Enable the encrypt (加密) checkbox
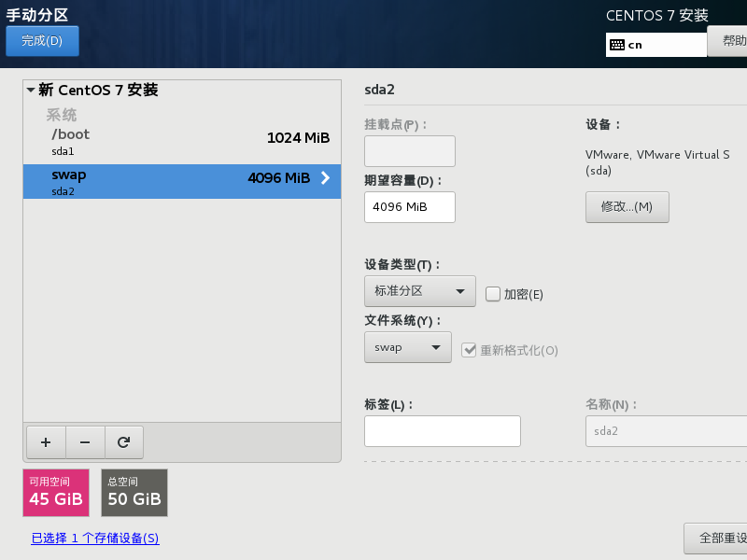The image size is (747, 560). pyautogui.click(x=493, y=294)
